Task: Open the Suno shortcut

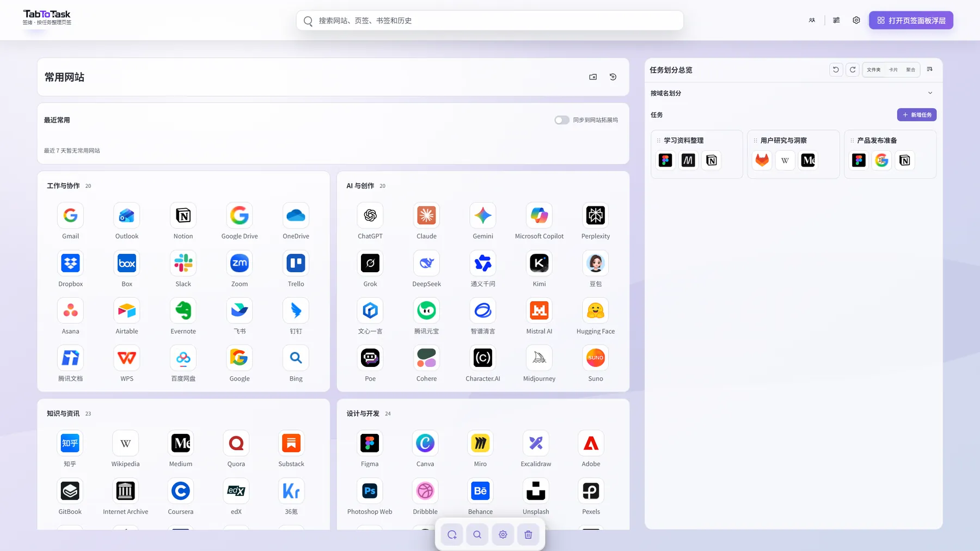Action: 596,358
